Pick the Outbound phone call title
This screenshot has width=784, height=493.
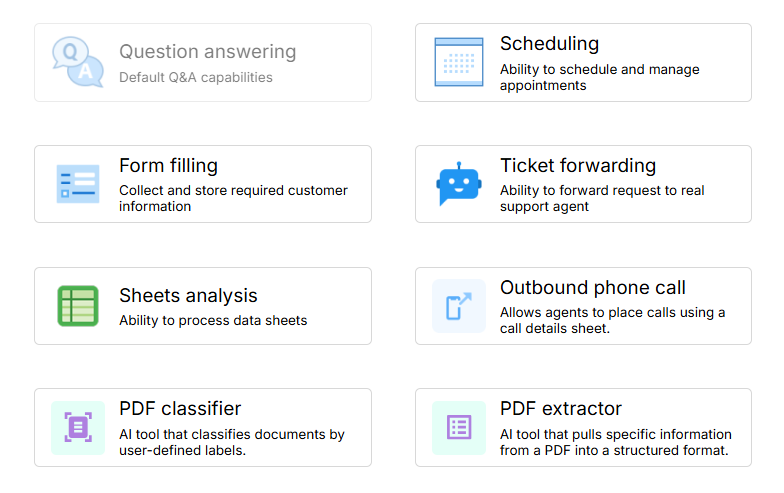point(593,288)
